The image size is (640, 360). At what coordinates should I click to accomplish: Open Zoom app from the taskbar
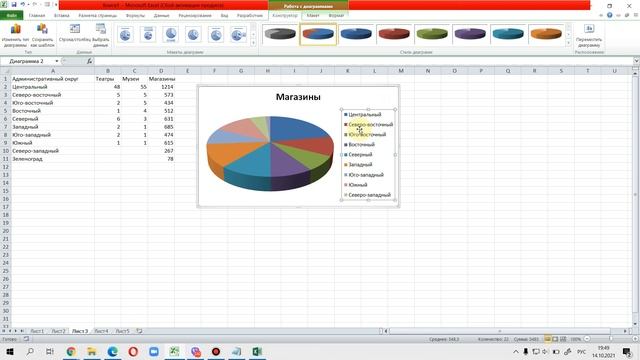coord(154,351)
